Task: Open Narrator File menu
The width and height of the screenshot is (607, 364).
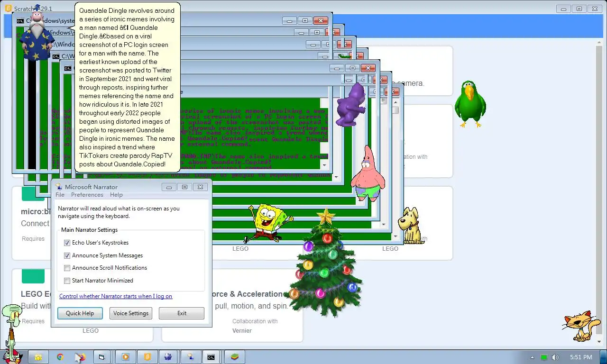Action: tap(60, 195)
